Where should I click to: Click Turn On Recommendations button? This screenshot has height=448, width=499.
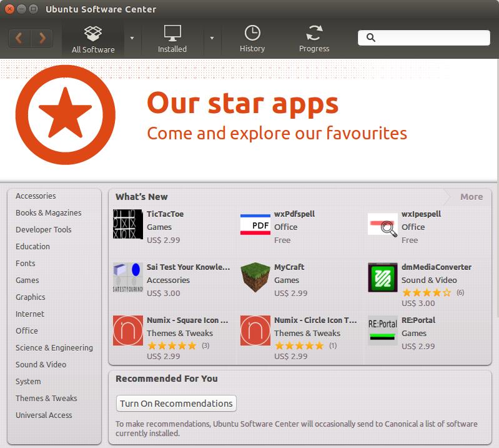[176, 404]
